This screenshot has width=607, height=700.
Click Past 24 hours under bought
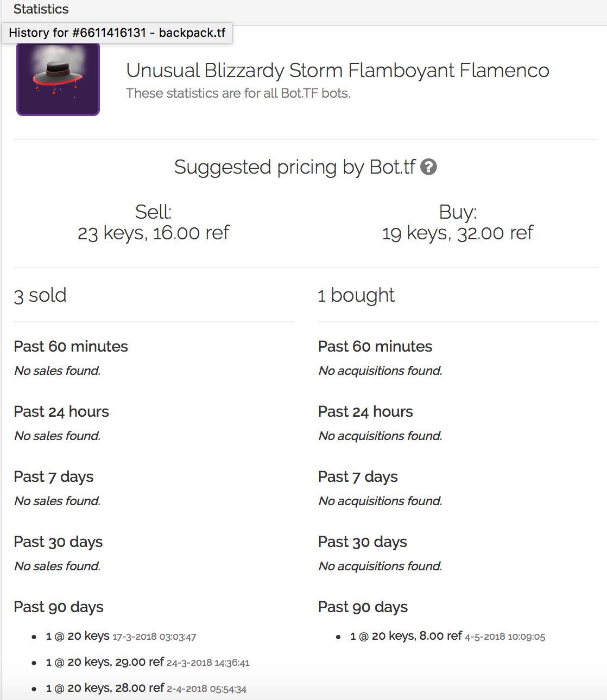[x=365, y=411]
